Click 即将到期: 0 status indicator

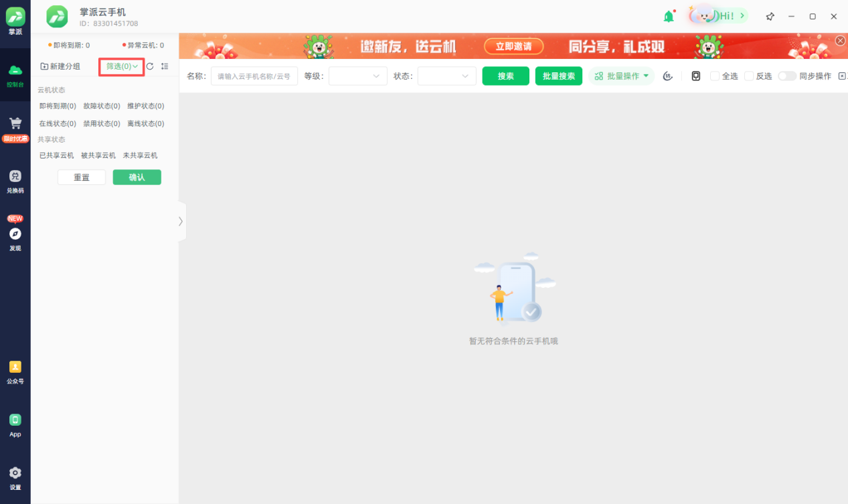(69, 46)
